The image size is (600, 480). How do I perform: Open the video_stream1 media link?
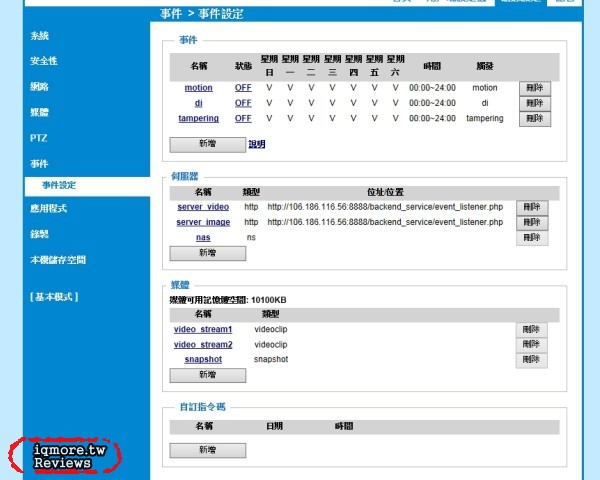[203, 329]
